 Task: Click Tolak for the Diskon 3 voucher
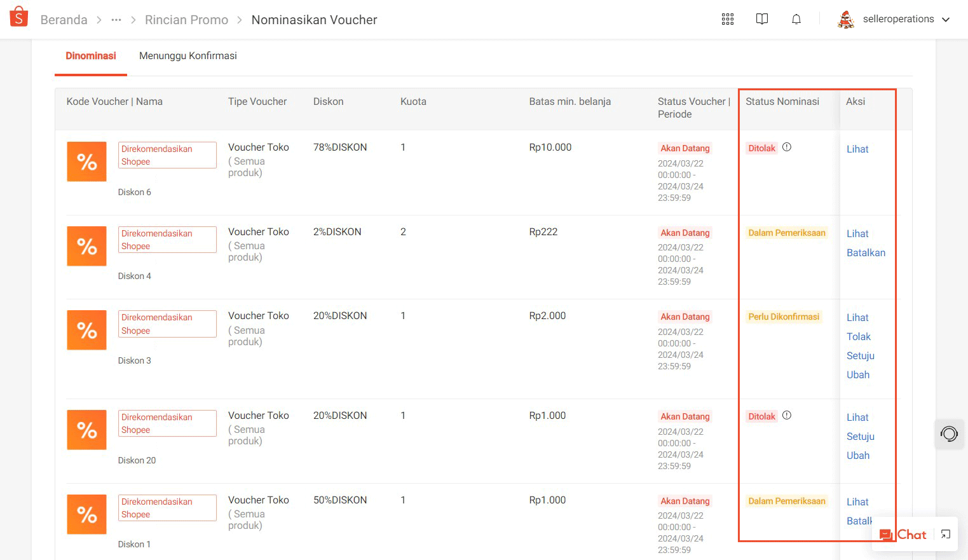click(x=858, y=337)
